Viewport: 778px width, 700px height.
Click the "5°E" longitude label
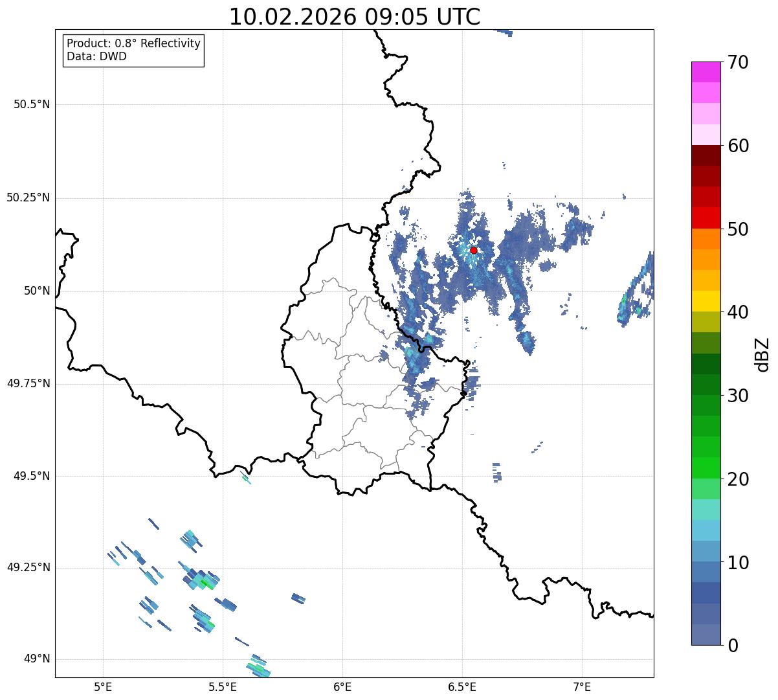point(103,686)
